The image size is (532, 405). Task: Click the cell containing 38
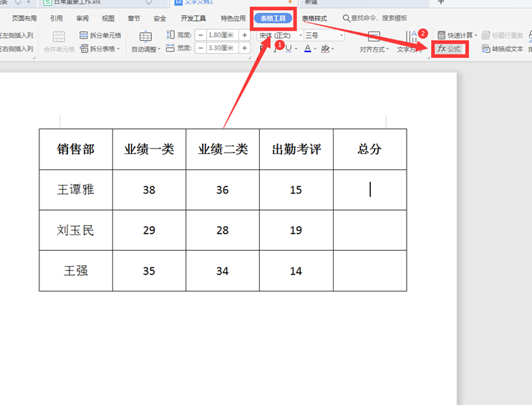[x=149, y=189]
